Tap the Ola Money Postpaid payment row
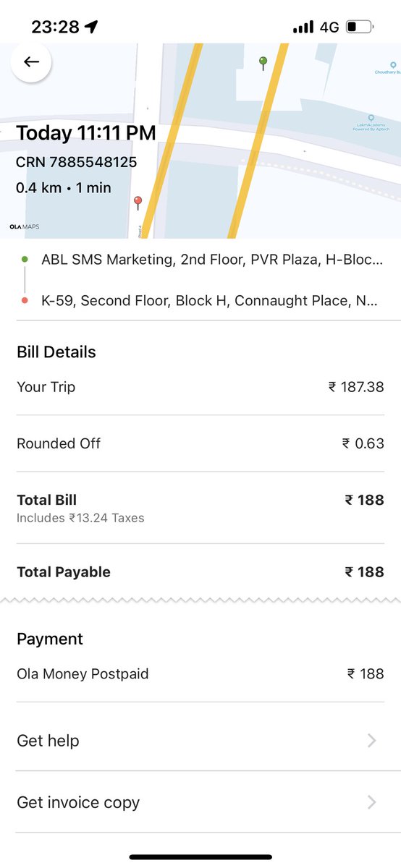Screen dimensions: 401x868 pyautogui.click(x=200, y=673)
